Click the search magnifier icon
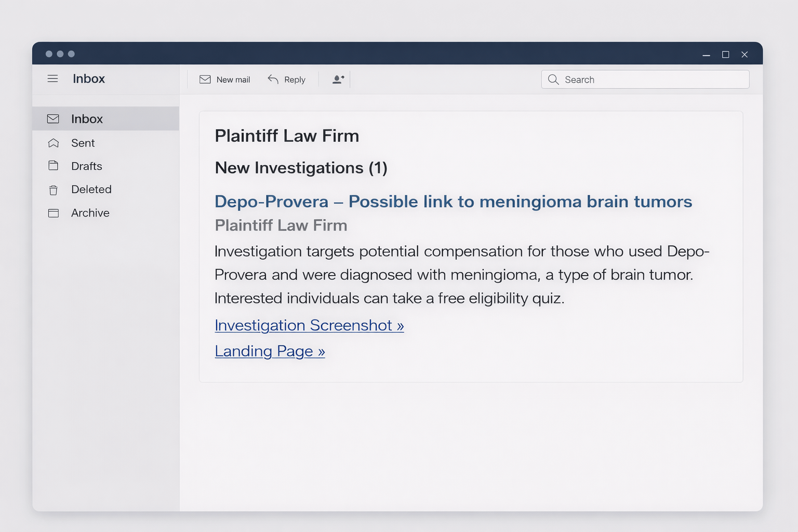The image size is (798, 532). point(553,79)
